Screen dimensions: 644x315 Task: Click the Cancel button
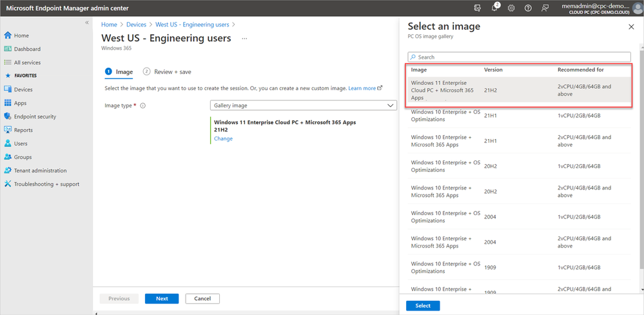click(x=202, y=299)
